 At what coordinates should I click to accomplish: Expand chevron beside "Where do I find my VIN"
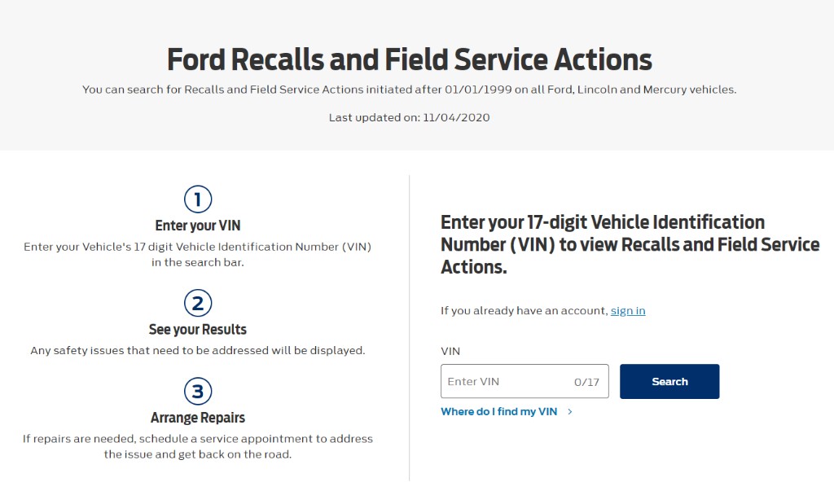click(x=570, y=412)
